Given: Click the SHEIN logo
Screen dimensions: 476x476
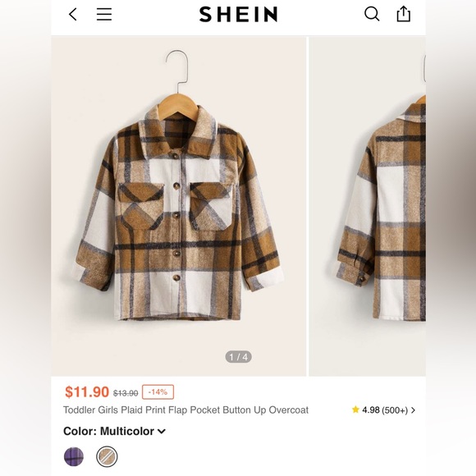Looking at the screenshot, I should 238,14.
